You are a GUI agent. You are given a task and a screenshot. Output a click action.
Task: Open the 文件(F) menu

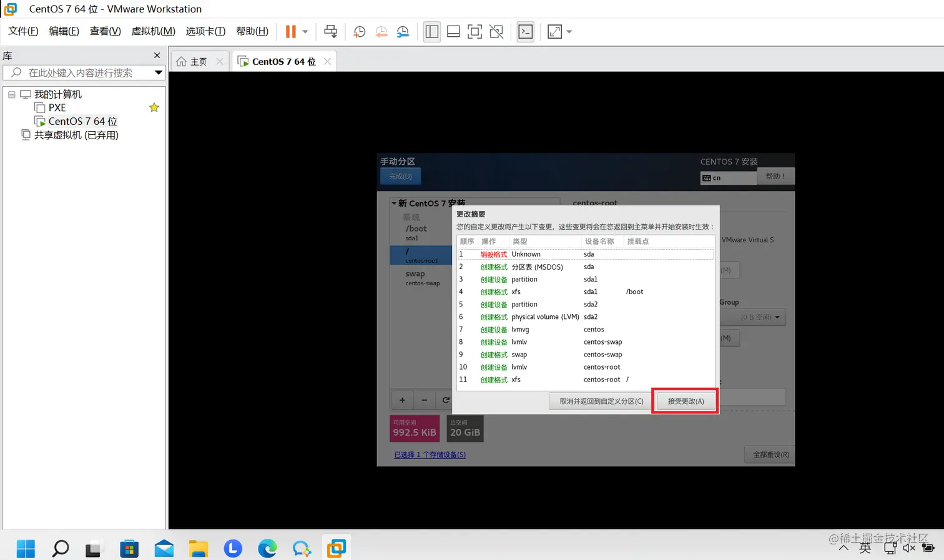click(x=23, y=31)
